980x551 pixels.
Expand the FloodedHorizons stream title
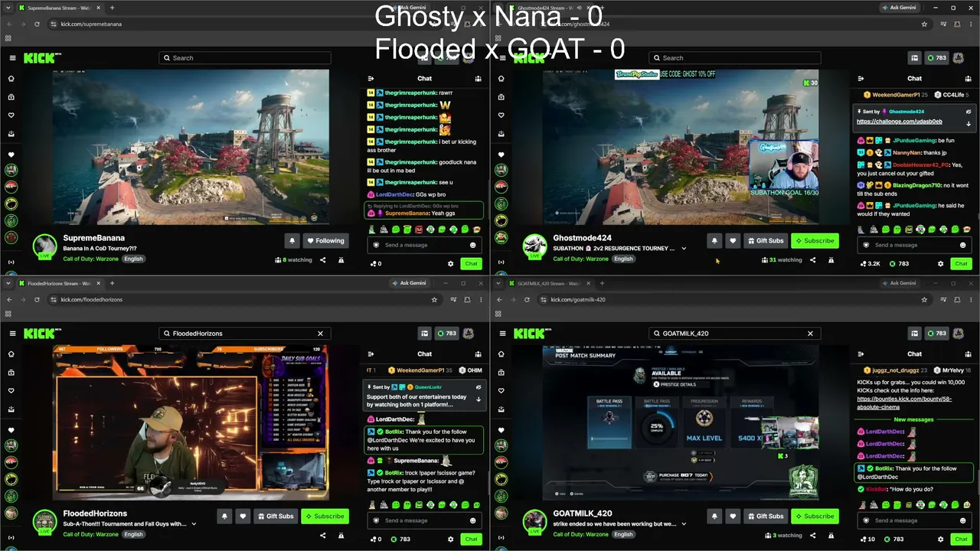coord(194,524)
